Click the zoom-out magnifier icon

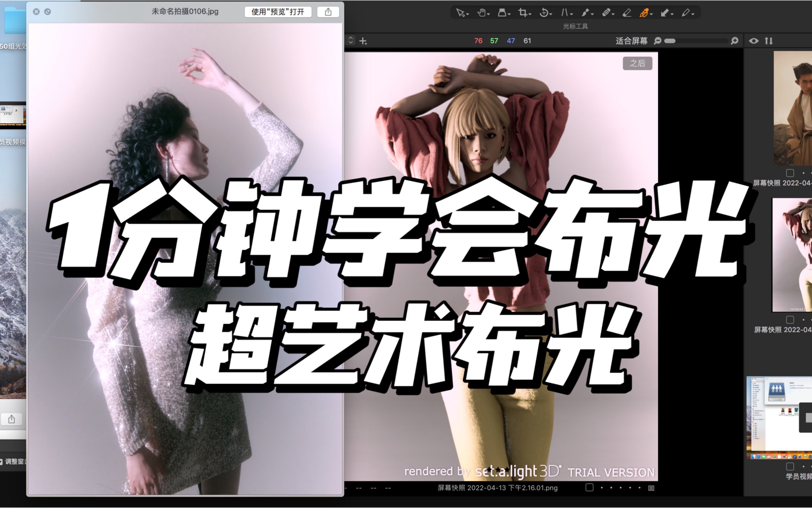pyautogui.click(x=658, y=41)
